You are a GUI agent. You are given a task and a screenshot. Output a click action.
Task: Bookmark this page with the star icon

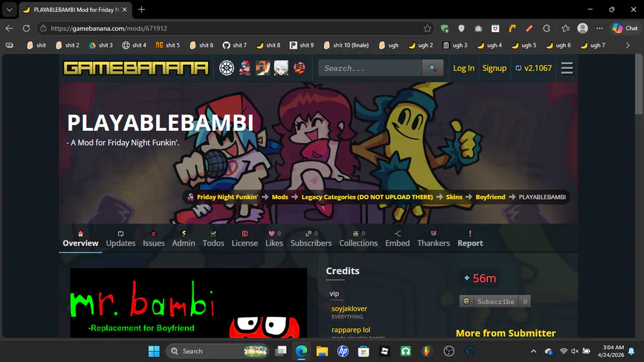point(427,29)
